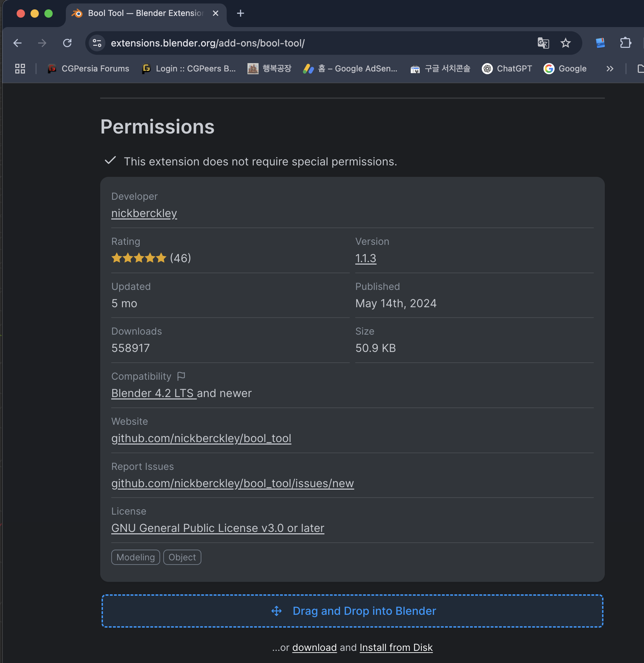Click the Google Translate icon

coord(543,43)
